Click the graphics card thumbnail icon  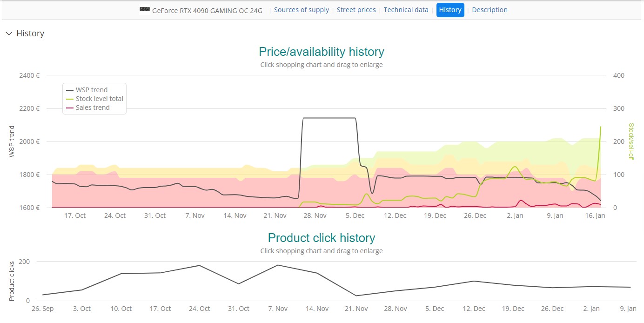tap(145, 10)
